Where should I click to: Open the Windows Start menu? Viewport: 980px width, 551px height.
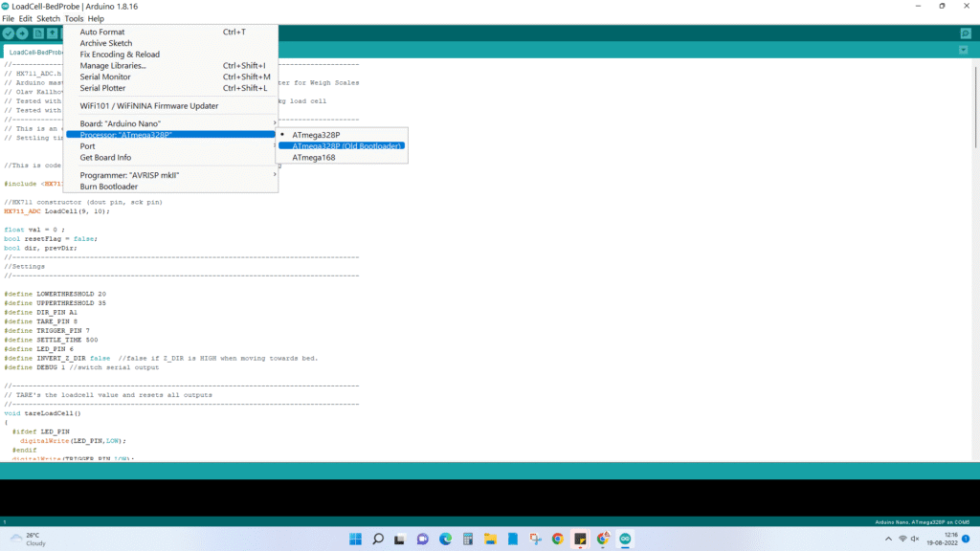[354, 539]
